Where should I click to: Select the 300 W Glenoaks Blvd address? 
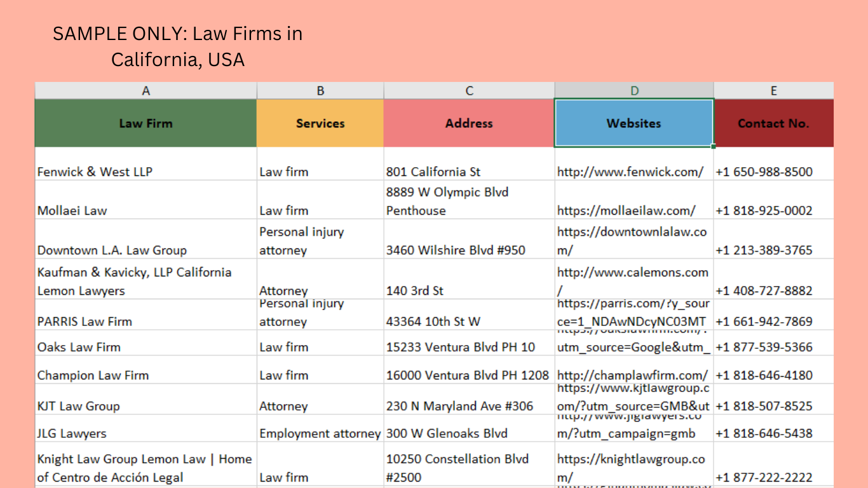(469, 428)
